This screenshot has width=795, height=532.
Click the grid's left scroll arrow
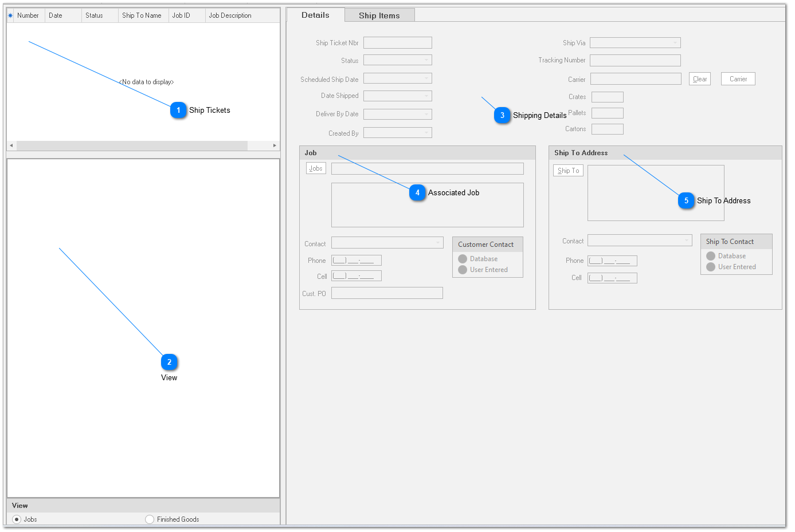tap(11, 145)
